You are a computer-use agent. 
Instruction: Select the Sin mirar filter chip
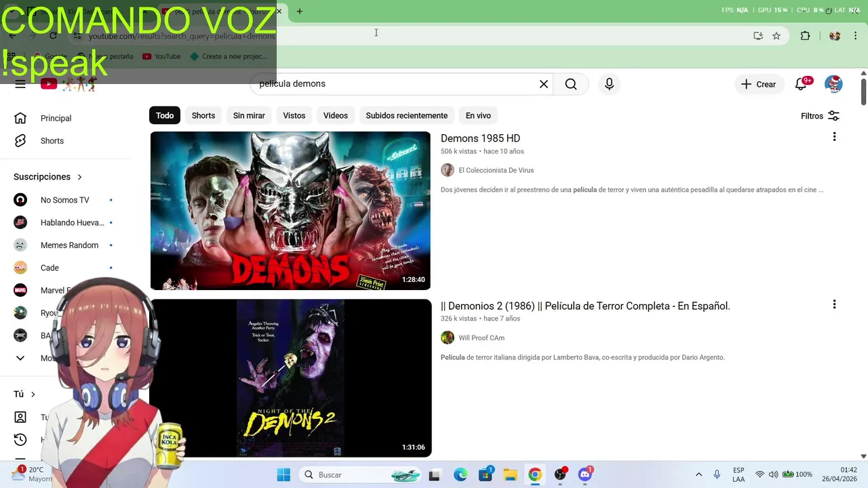click(249, 115)
